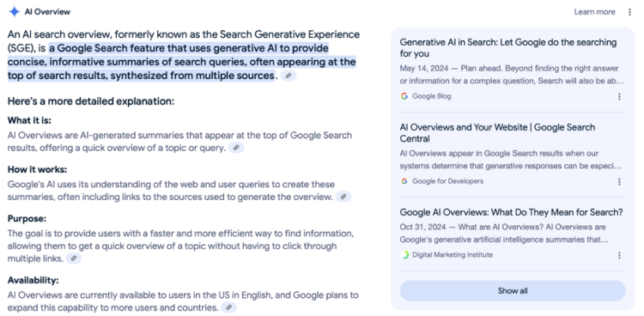The height and width of the screenshot is (316, 644).
Task: Click the link icon under How it works
Action: [343, 197]
